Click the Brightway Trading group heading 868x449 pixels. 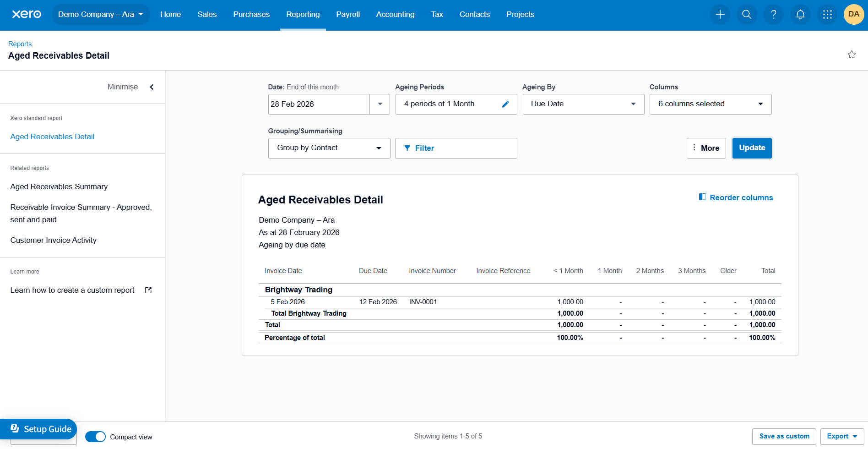[x=298, y=290]
